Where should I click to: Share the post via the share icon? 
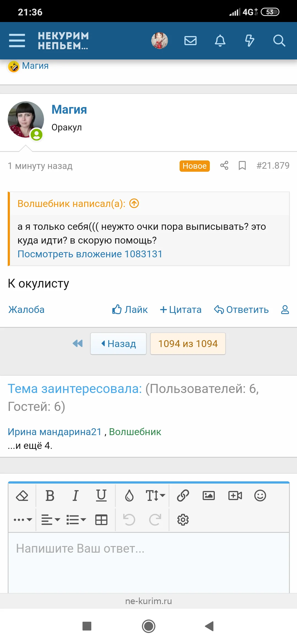pyautogui.click(x=224, y=165)
